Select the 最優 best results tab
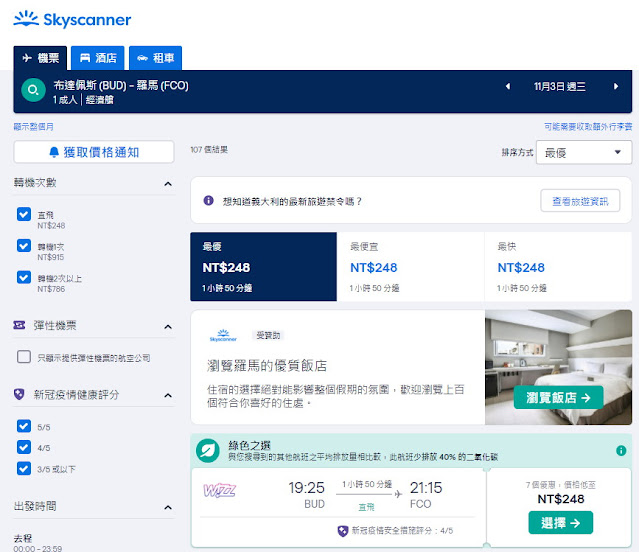This screenshot has height=552, width=639. (264, 267)
